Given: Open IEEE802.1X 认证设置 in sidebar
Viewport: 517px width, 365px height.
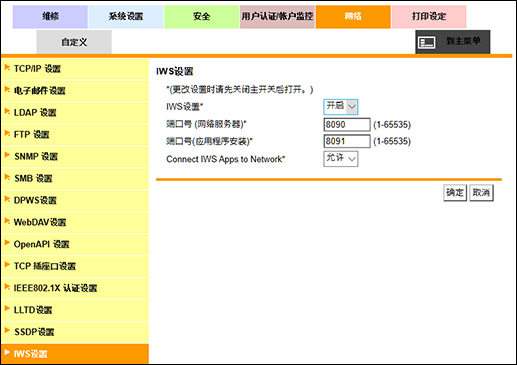Looking at the screenshot, I should (75, 288).
